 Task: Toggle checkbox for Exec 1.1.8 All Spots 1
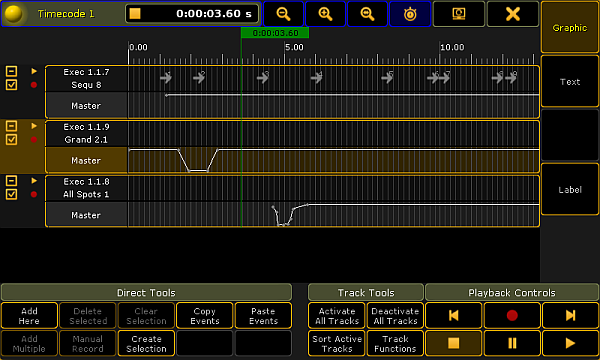tap(11, 194)
